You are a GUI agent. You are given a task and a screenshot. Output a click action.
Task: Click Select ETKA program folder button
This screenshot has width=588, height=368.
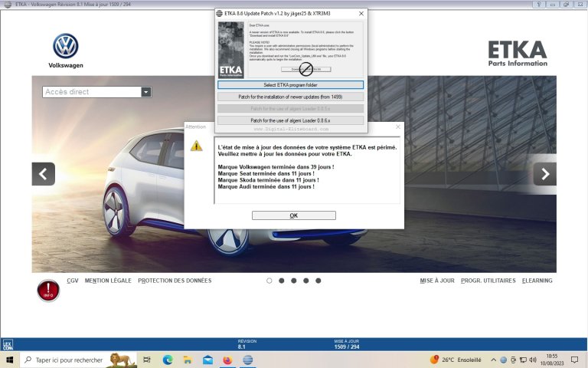pos(291,85)
